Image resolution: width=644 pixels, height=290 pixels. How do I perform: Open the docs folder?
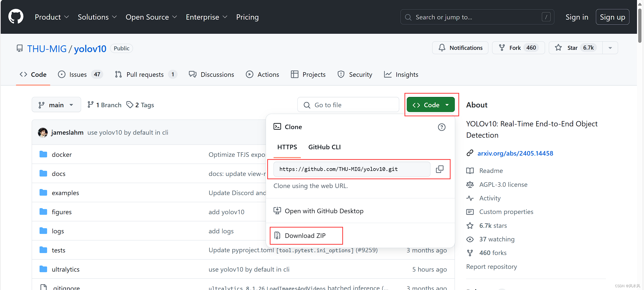pos(58,174)
